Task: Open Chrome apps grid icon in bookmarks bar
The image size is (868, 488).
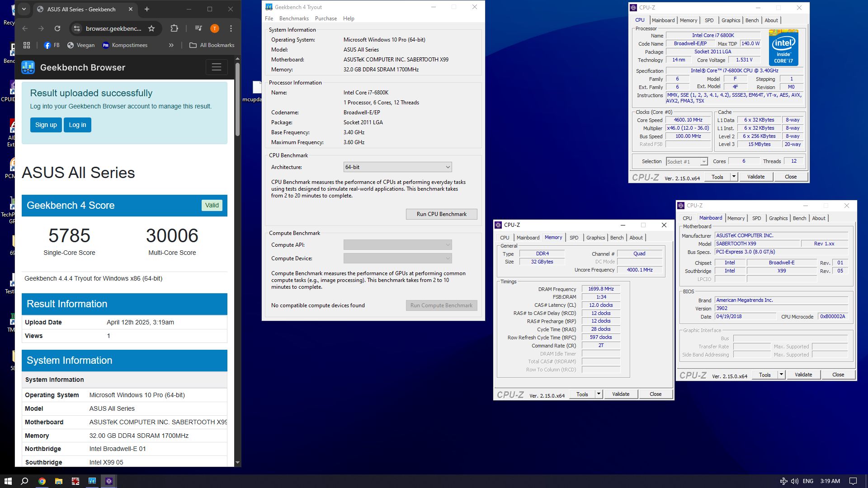Action: pos(27,45)
